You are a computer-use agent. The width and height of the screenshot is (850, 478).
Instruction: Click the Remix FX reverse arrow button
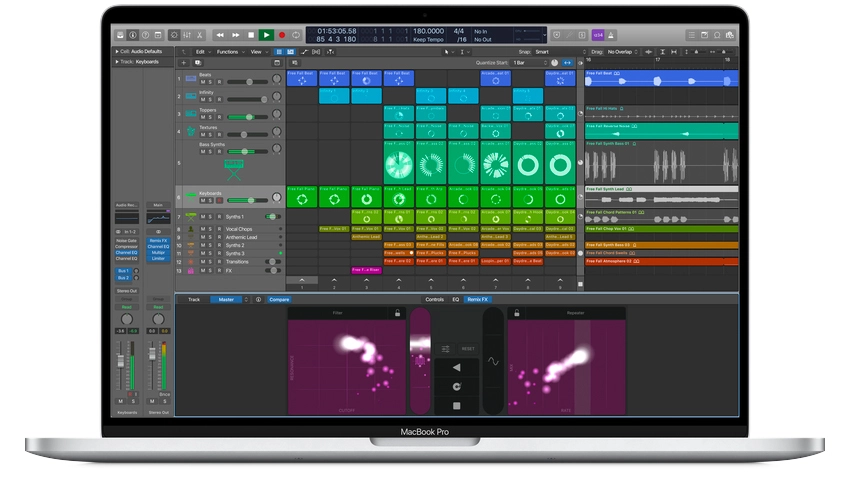click(x=456, y=367)
